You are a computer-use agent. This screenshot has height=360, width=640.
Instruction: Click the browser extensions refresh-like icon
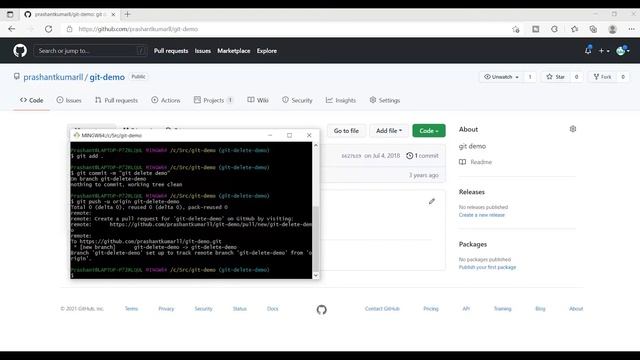click(x=554, y=29)
